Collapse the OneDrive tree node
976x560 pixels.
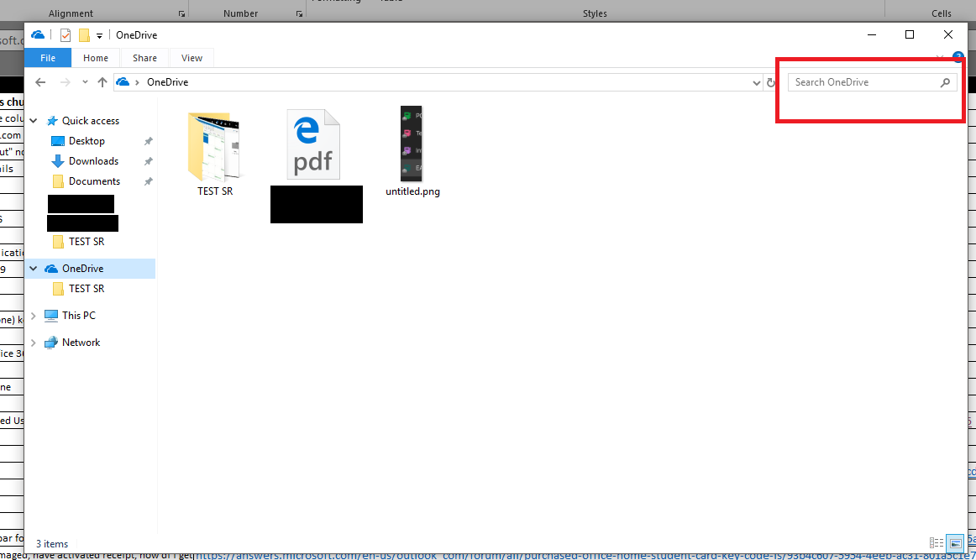pos(34,269)
